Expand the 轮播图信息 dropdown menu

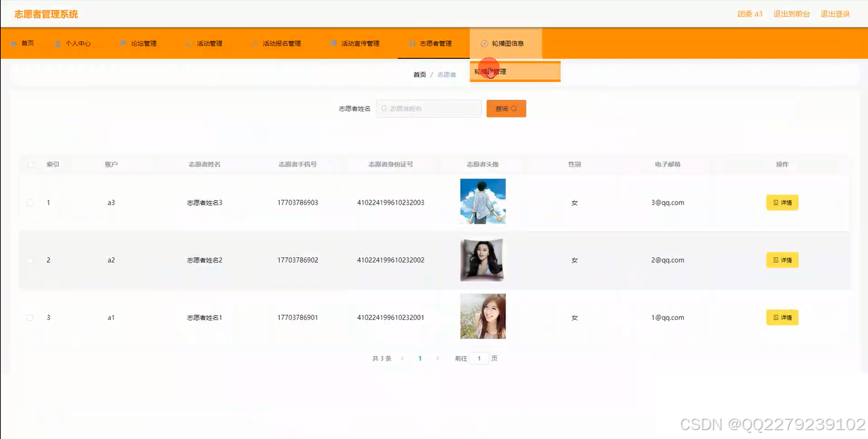click(506, 42)
